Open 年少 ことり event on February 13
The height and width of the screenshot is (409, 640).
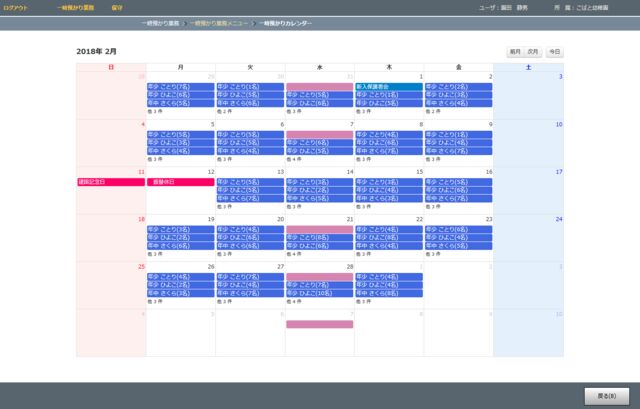(x=250, y=182)
